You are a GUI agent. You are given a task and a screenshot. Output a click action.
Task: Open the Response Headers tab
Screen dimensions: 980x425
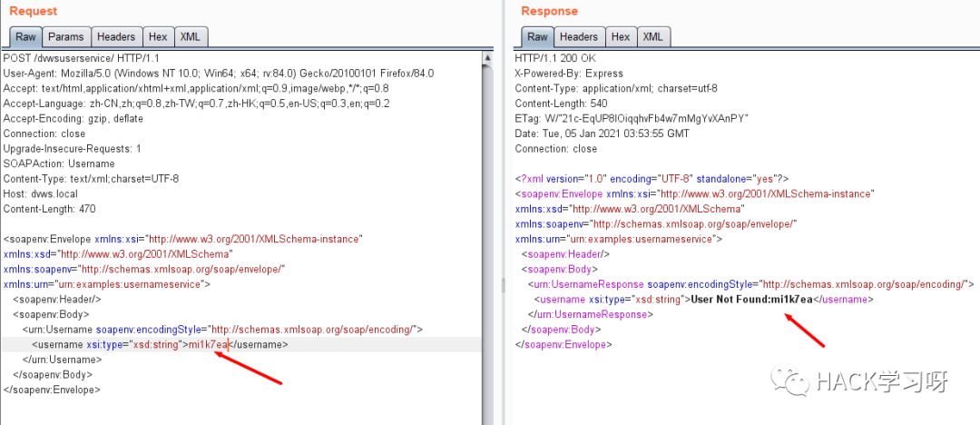point(579,37)
